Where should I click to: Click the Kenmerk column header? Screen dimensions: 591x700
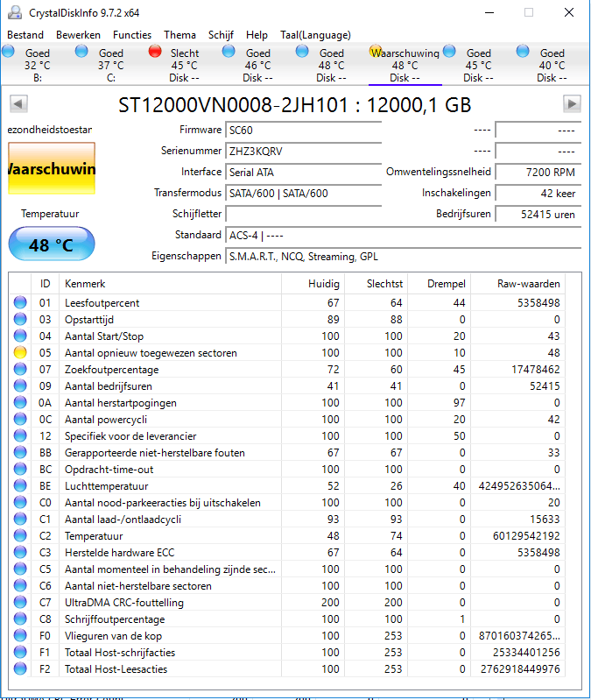click(x=170, y=284)
